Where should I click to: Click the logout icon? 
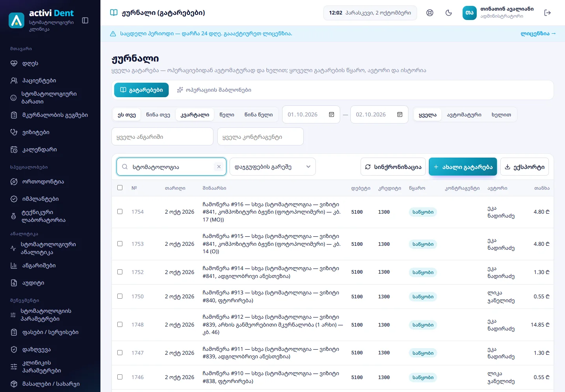pos(548,13)
